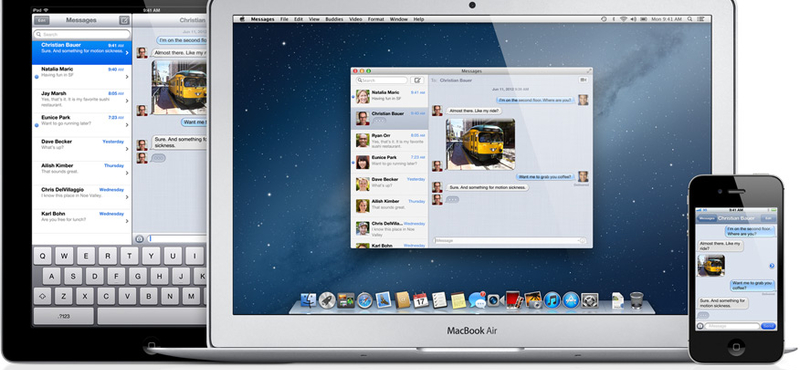Tap blue arrow beside iPhone train photo
Viewport: 800px width, 370px height.
pos(771,266)
